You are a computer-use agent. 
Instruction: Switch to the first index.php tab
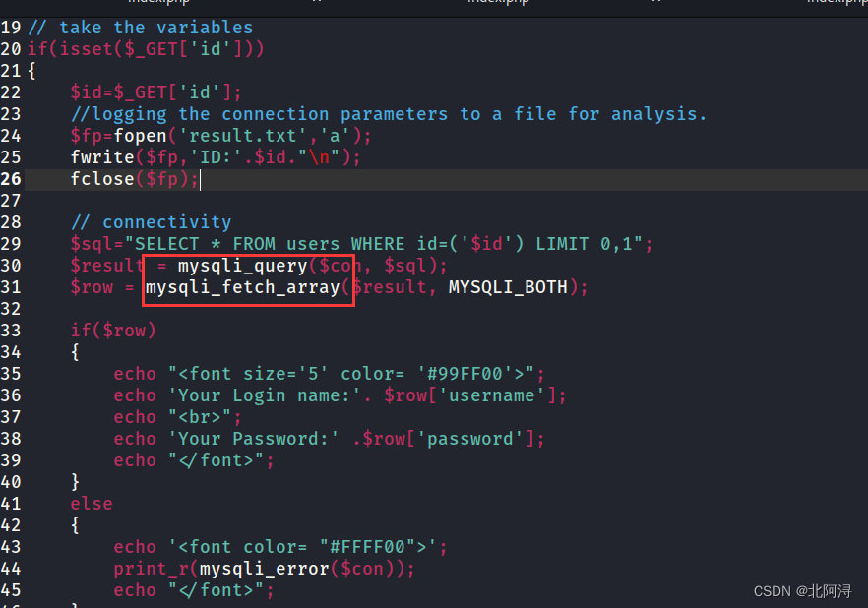coord(157,4)
